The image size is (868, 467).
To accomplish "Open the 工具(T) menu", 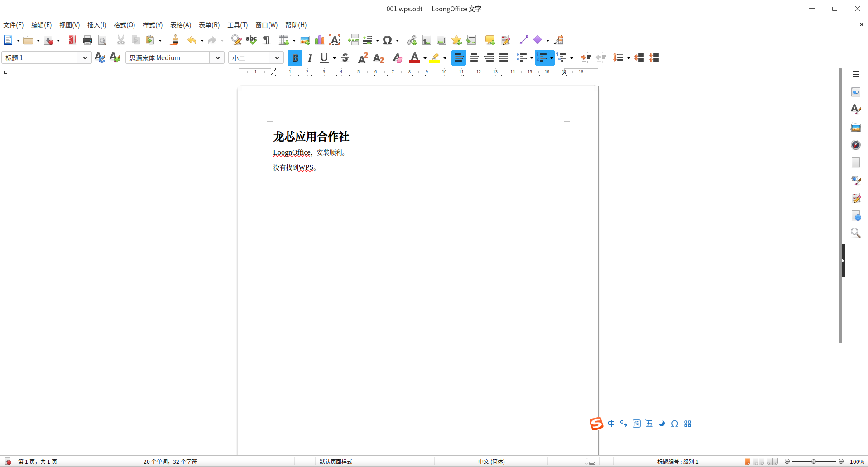I will [237, 25].
